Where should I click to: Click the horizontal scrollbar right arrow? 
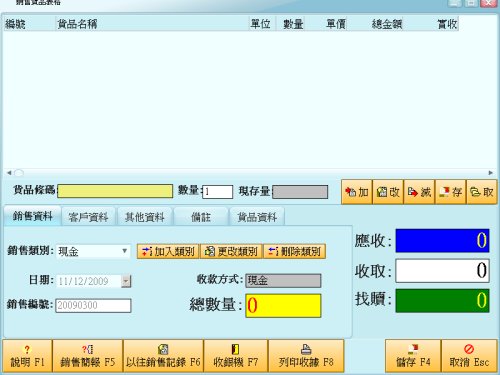tap(491, 173)
